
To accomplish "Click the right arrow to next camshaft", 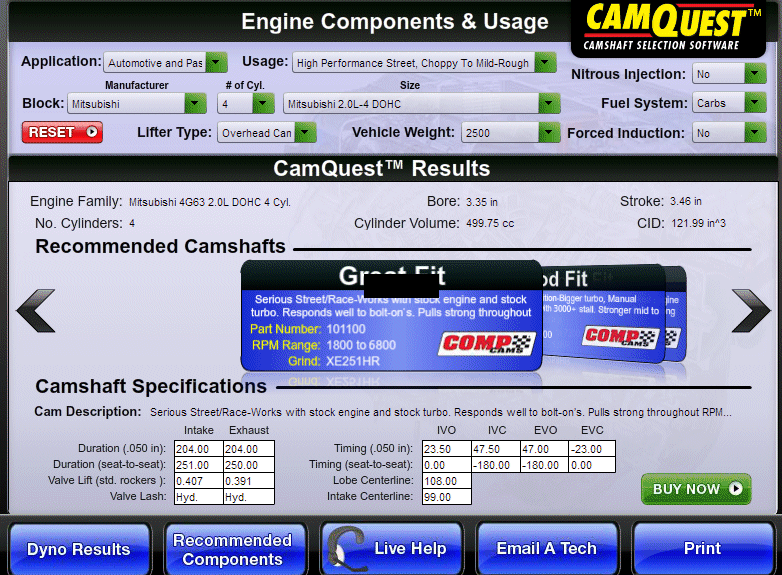I will click(x=751, y=311).
